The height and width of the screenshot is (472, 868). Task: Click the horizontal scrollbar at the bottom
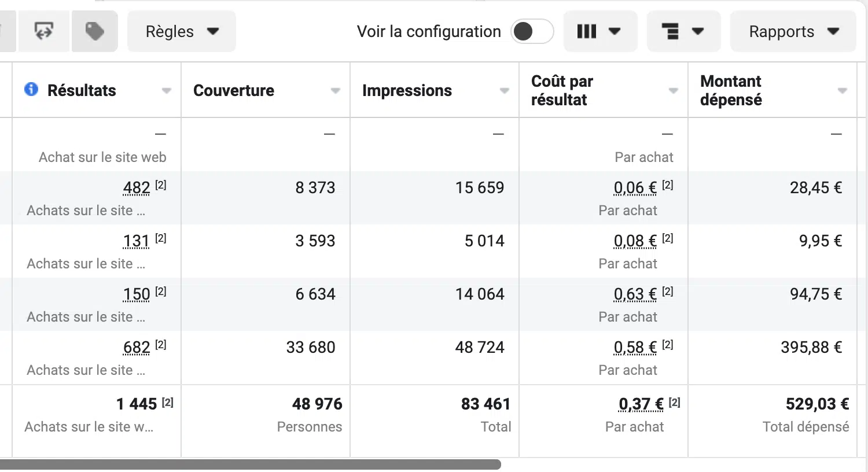click(x=250, y=464)
